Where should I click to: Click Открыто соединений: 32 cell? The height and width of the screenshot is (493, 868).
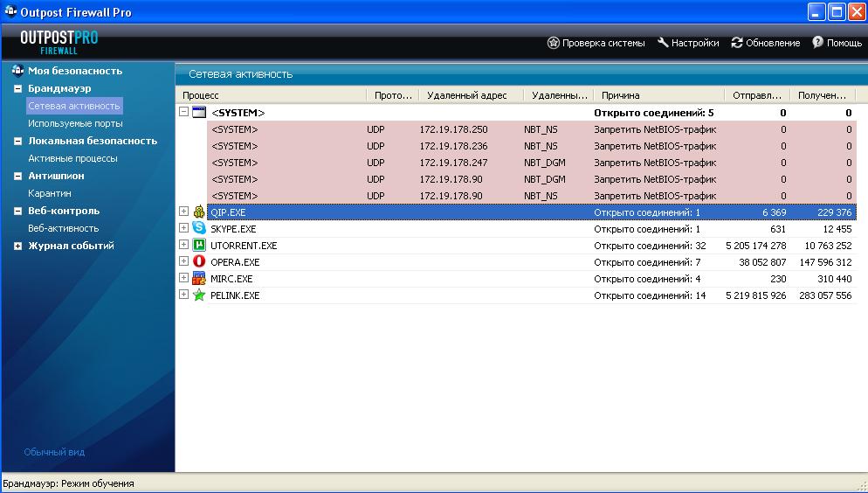coord(650,246)
